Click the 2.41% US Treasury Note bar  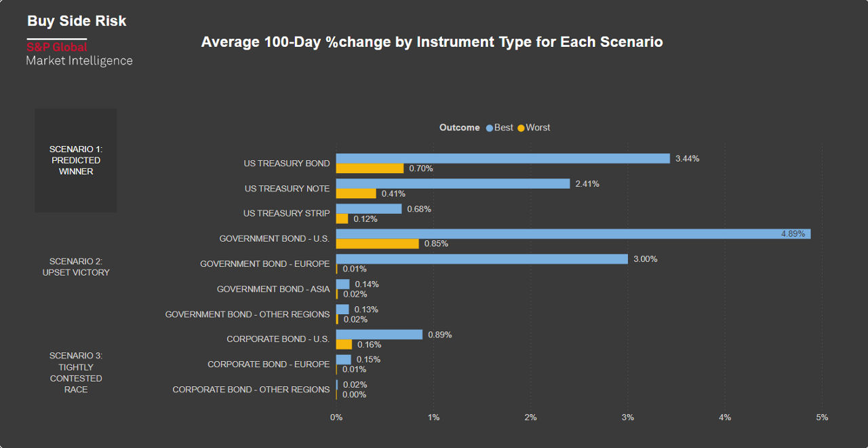[x=452, y=183]
